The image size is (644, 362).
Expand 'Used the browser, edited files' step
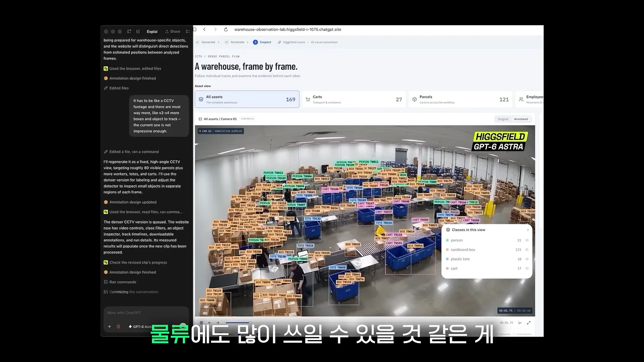pos(132,68)
